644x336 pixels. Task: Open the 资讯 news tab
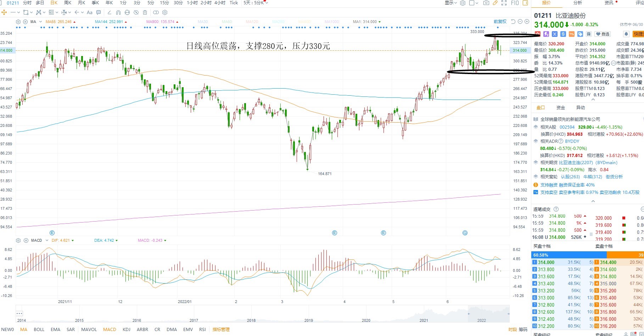pyautogui.click(x=609, y=3)
